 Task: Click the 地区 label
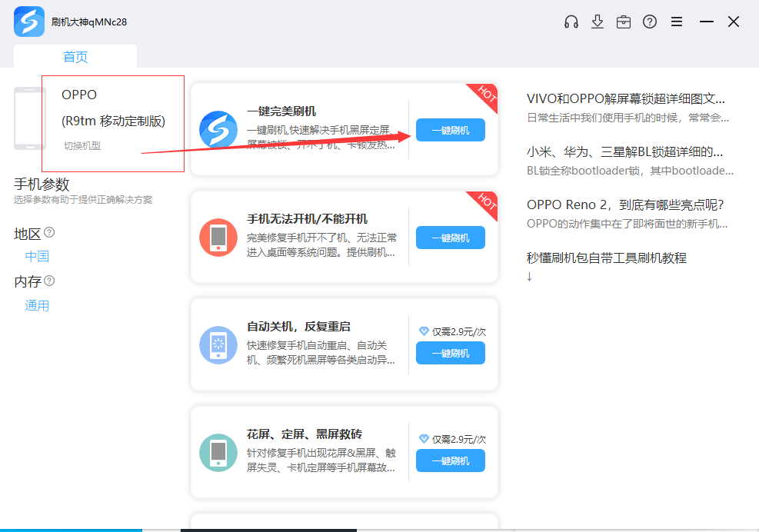click(28, 234)
